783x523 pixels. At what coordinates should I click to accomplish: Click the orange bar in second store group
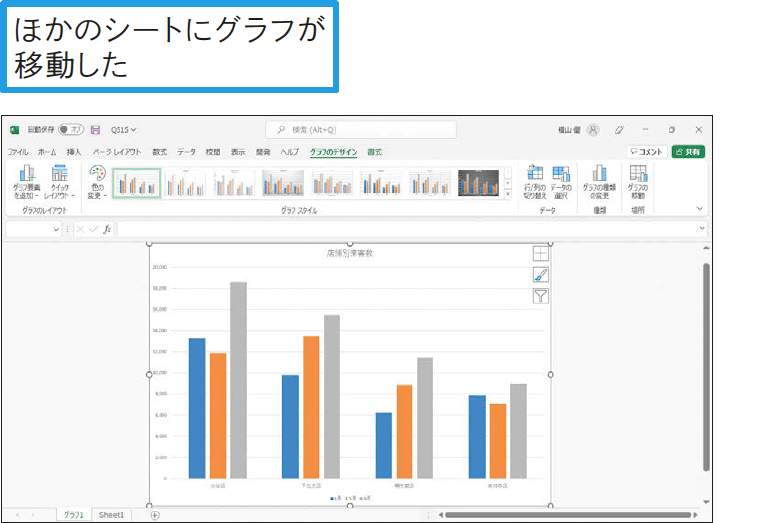click(x=311, y=407)
